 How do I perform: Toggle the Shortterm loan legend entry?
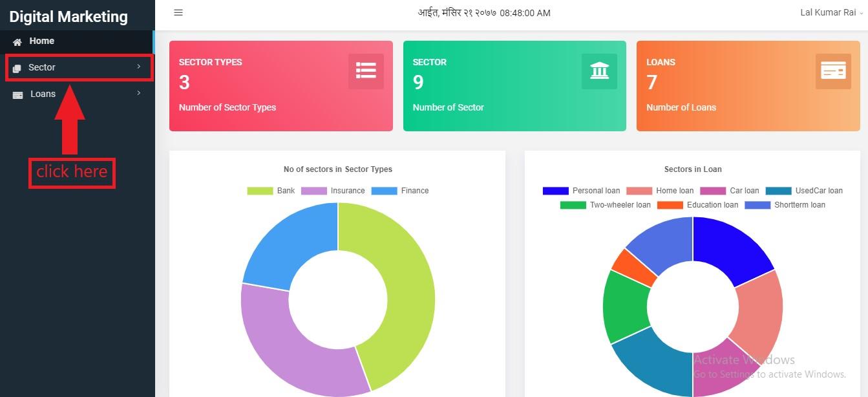click(785, 205)
